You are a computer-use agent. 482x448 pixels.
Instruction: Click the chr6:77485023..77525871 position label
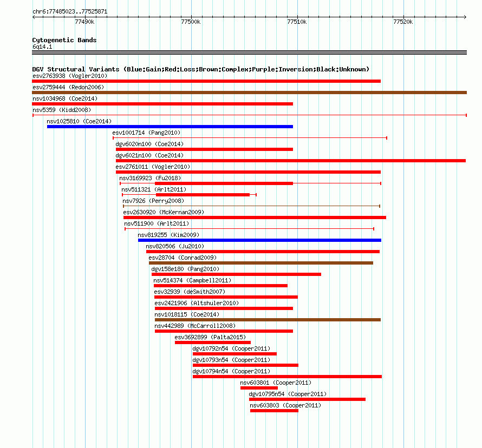tap(70, 11)
